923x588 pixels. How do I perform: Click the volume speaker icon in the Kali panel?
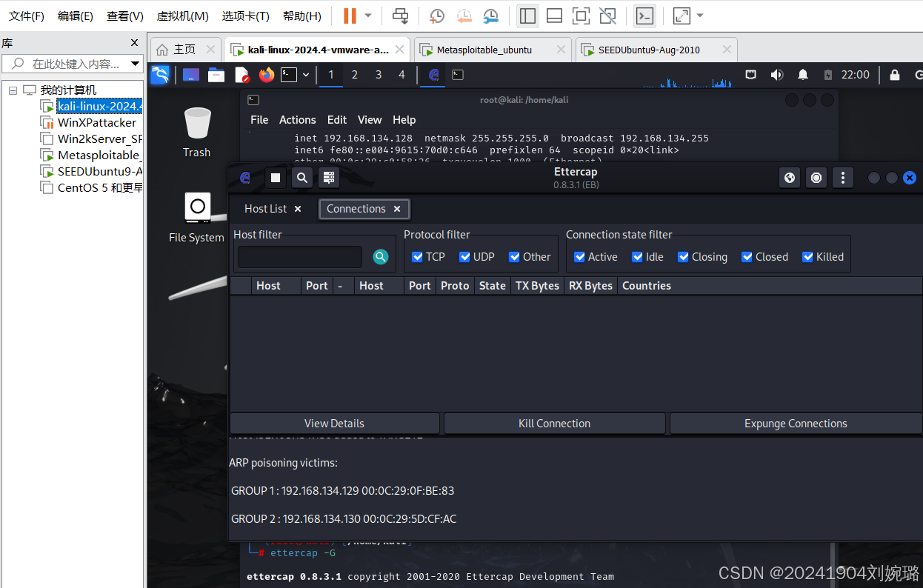tap(776, 75)
